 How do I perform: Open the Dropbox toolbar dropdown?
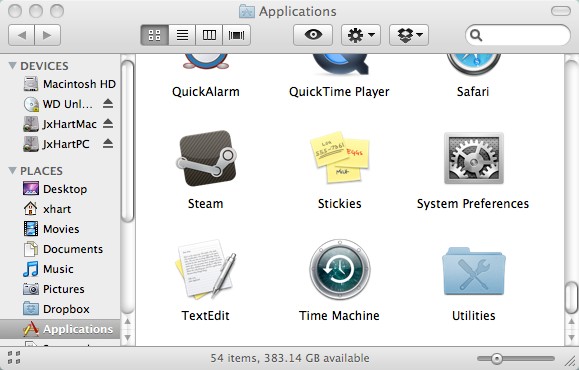pyautogui.click(x=409, y=35)
